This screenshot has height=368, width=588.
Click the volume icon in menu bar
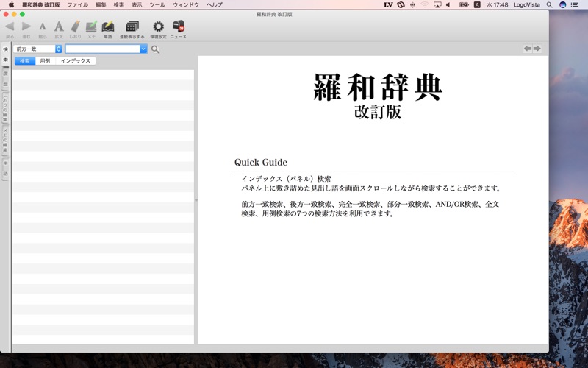click(448, 4)
